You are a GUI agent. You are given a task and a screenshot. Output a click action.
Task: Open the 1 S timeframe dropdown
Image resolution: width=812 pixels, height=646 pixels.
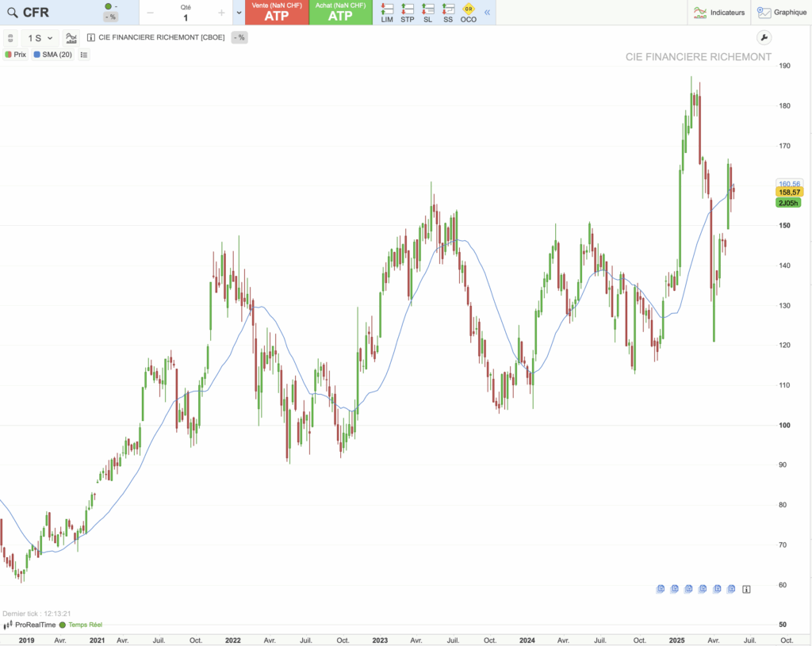(40, 38)
